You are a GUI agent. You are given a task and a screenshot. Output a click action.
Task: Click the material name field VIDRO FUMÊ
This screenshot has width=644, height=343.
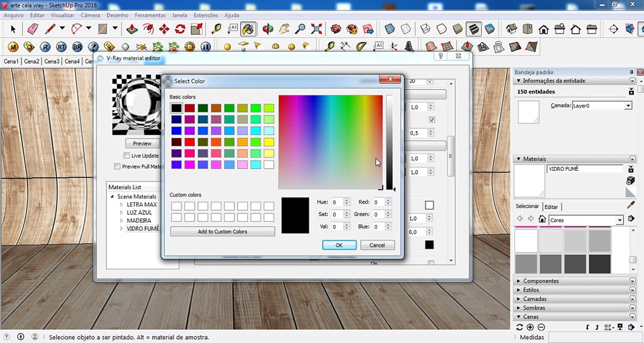pos(585,169)
